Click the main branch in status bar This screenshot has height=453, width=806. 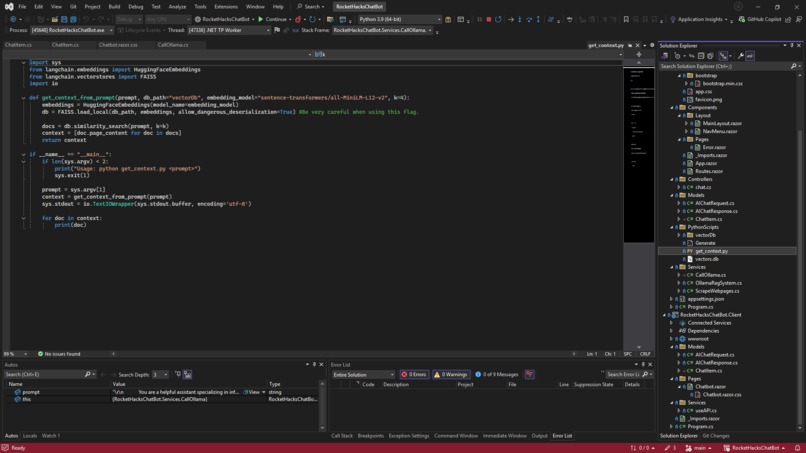(x=698, y=448)
